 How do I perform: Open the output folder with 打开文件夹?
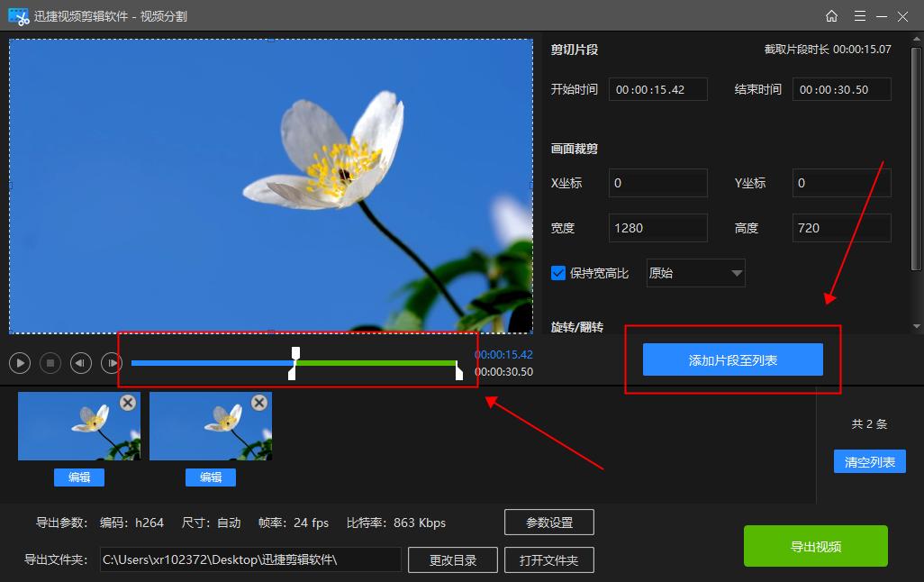(x=549, y=559)
